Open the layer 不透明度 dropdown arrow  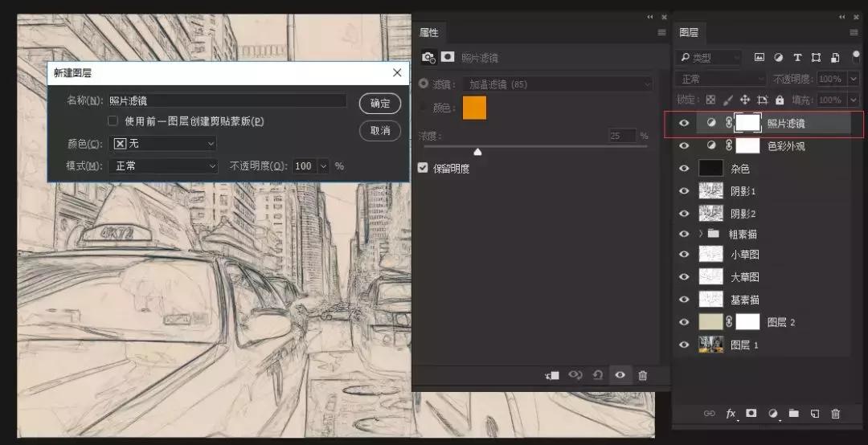pyautogui.click(x=853, y=80)
